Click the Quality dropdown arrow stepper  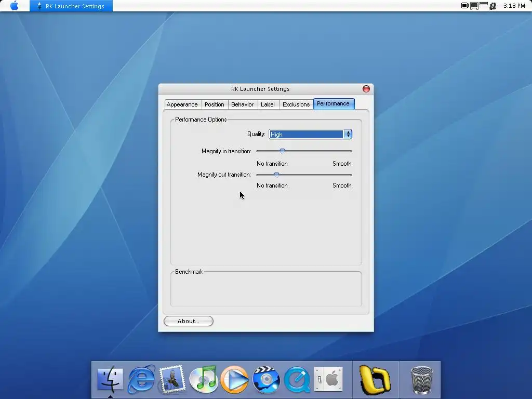348,135
